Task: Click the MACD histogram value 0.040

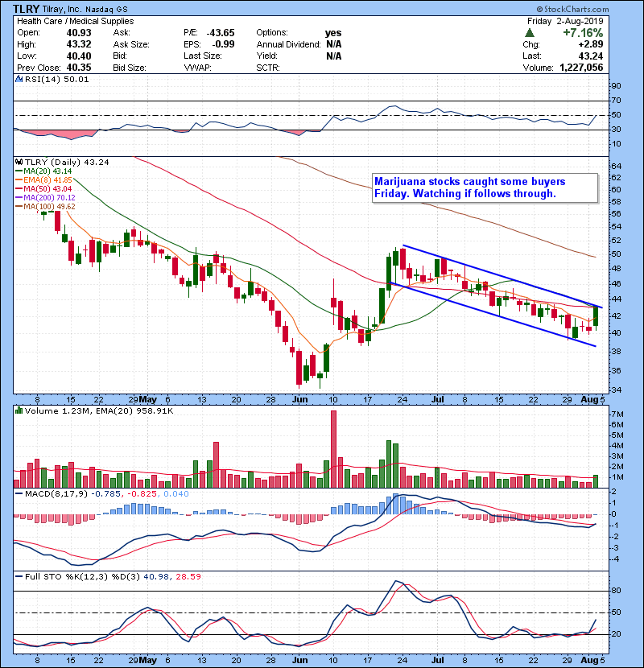Action: 176,494
